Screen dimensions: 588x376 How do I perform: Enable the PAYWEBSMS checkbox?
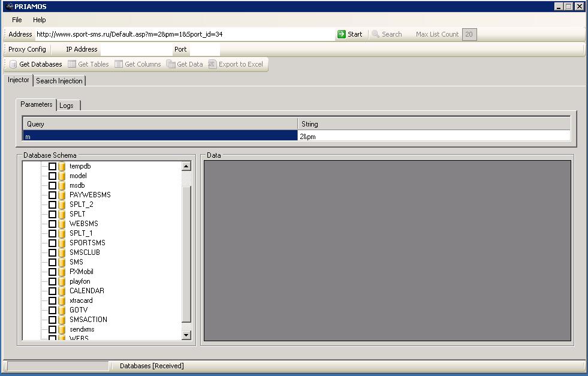point(53,195)
